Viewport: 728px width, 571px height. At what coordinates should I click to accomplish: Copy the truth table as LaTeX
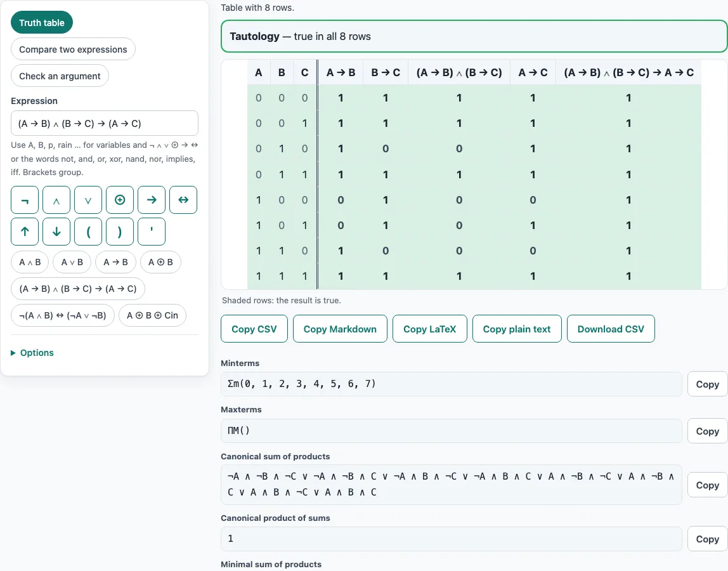pos(429,329)
